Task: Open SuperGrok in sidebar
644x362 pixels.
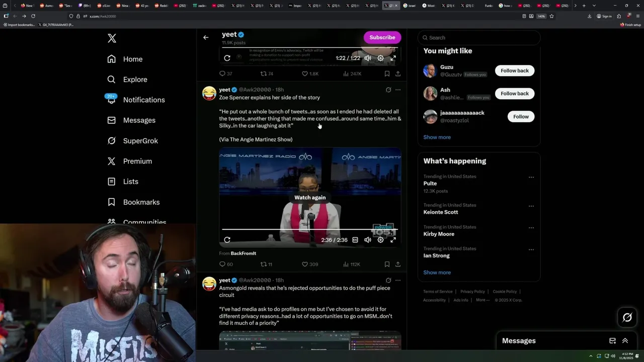Action: pyautogui.click(x=132, y=141)
